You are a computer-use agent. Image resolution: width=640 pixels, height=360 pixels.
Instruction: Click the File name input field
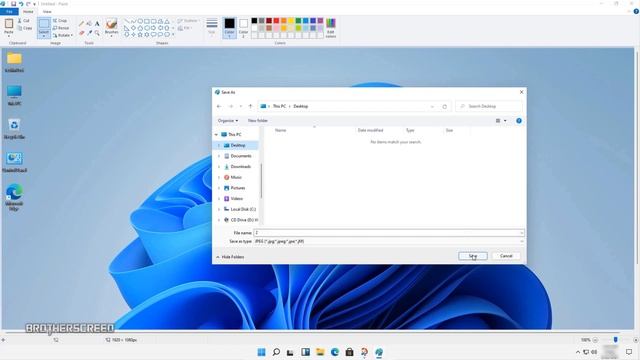(389, 233)
